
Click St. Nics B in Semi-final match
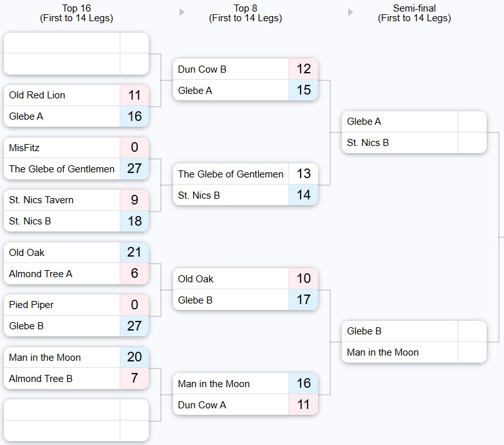click(x=368, y=143)
